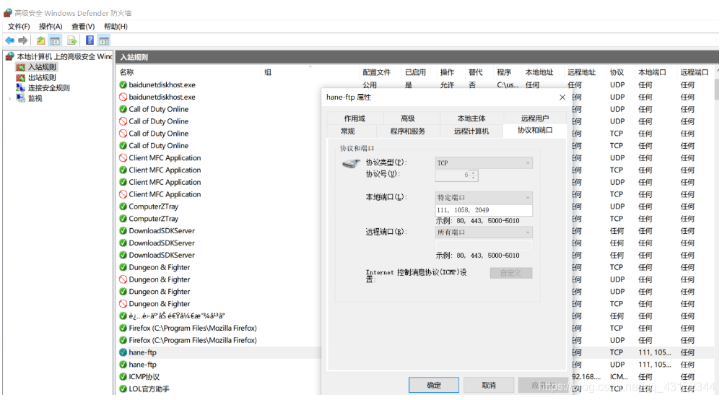
Task: Click the local port field showing 111, 1058, 2049
Action: coord(483,210)
